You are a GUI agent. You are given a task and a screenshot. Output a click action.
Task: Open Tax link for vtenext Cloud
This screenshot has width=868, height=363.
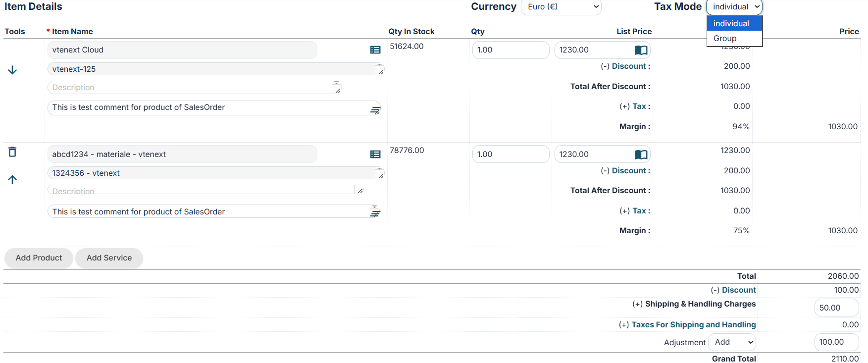[639, 106]
